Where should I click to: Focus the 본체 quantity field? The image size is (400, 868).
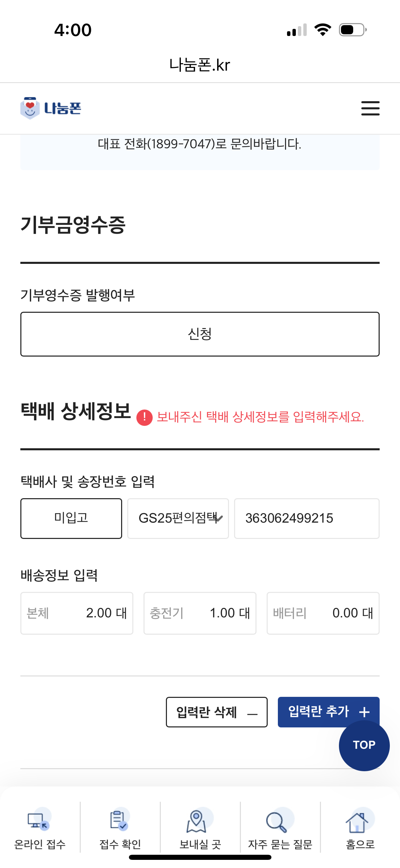click(x=77, y=613)
